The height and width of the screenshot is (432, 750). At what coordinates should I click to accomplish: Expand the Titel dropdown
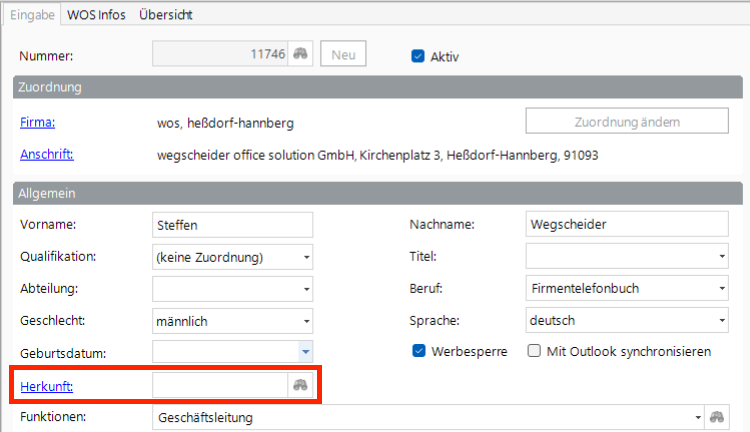[721, 257]
